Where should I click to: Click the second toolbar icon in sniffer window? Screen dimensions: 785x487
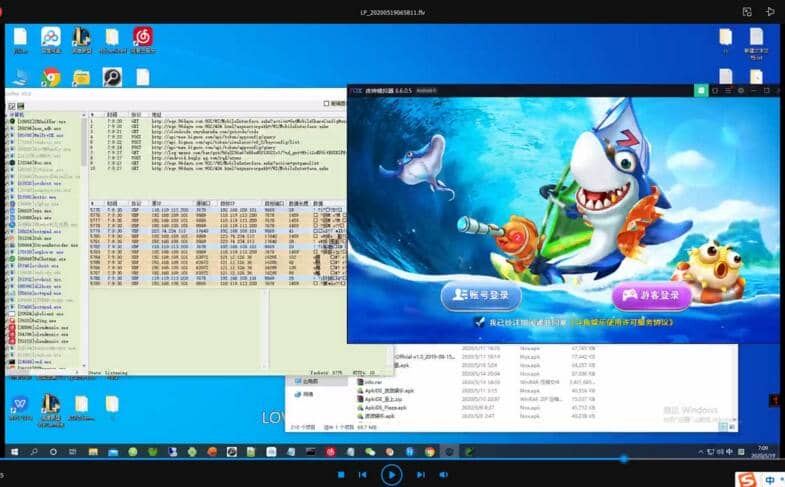click(x=21, y=106)
